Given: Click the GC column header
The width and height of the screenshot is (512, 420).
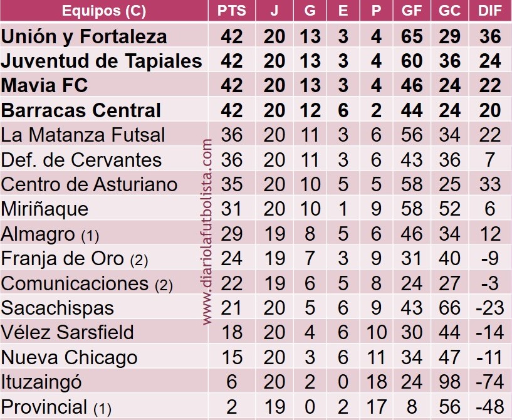Looking at the screenshot, I should coord(449,11).
